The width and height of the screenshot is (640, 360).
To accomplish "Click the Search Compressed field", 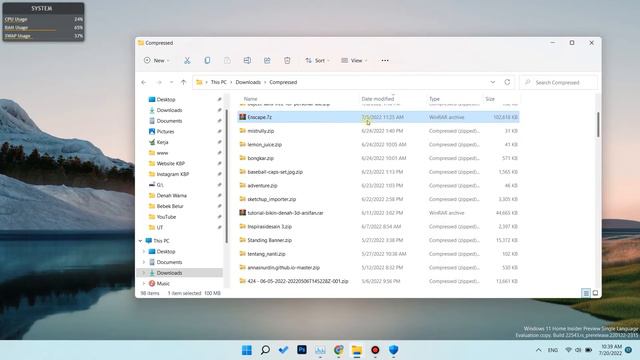I will pos(558,82).
